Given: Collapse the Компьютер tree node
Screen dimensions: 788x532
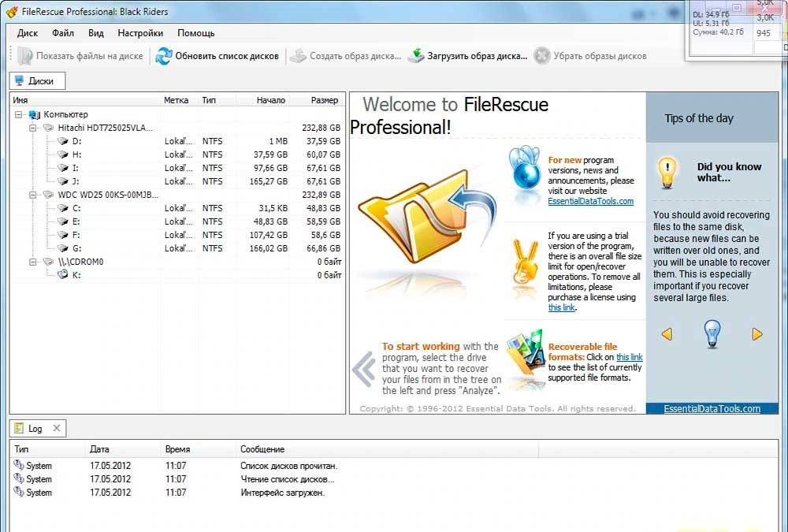Looking at the screenshot, I should [x=19, y=114].
